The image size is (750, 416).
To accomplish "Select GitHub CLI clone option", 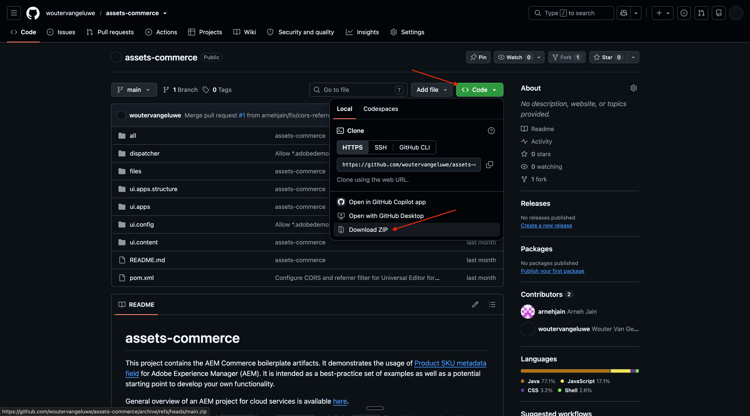I will (414, 147).
